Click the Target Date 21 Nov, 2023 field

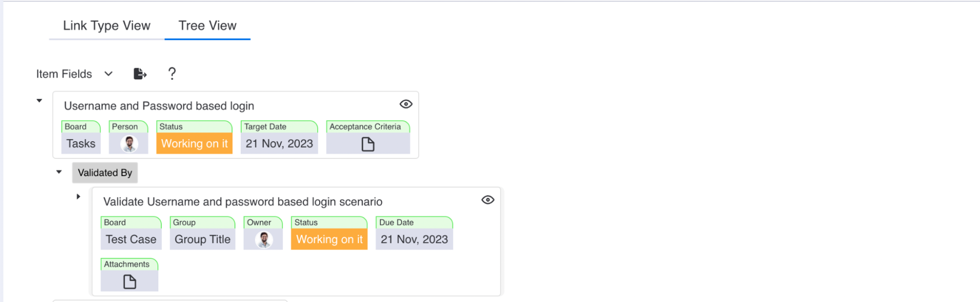[279, 144]
